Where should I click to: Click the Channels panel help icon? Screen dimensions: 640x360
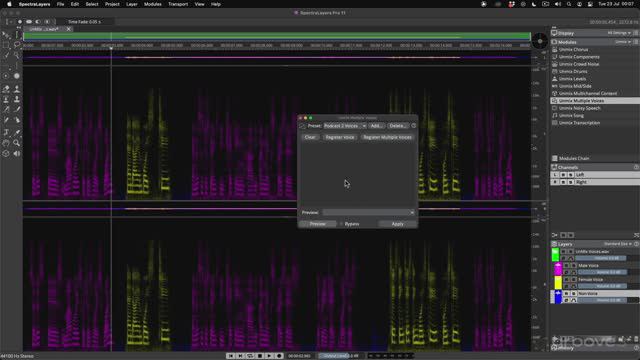click(636, 167)
